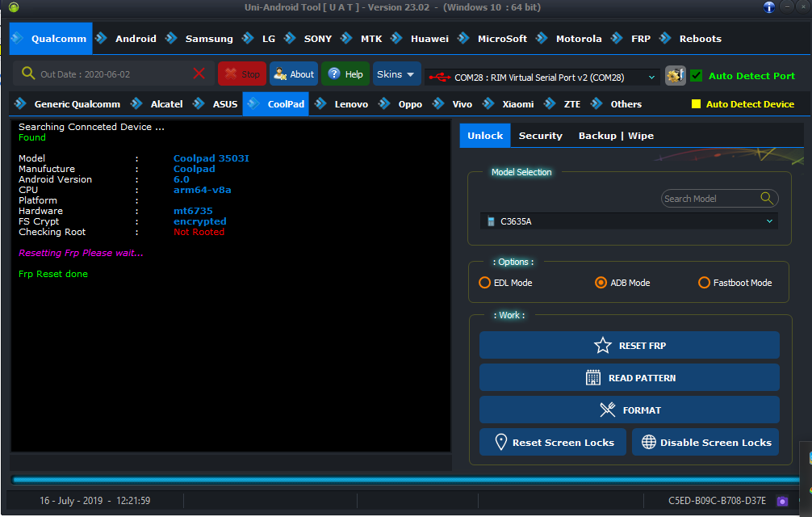Image resolution: width=812 pixels, height=517 pixels.
Task: Click the red X next to Out Date
Action: click(x=199, y=74)
